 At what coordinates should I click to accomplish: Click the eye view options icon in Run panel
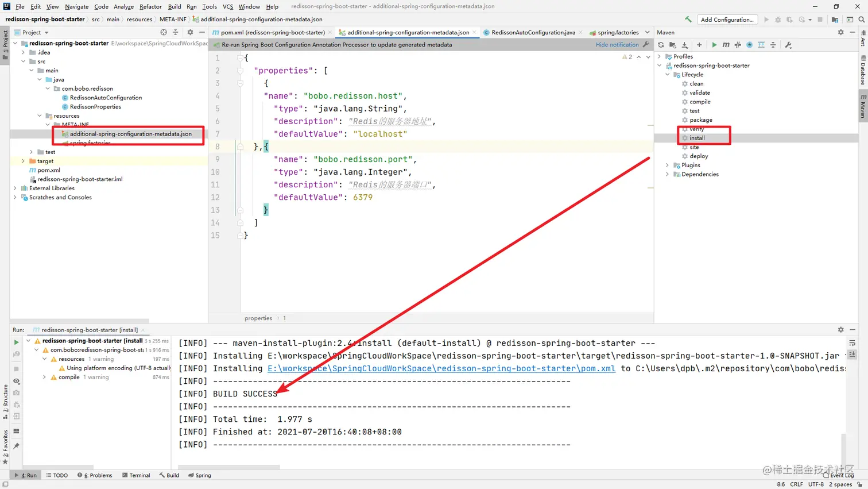tap(16, 381)
